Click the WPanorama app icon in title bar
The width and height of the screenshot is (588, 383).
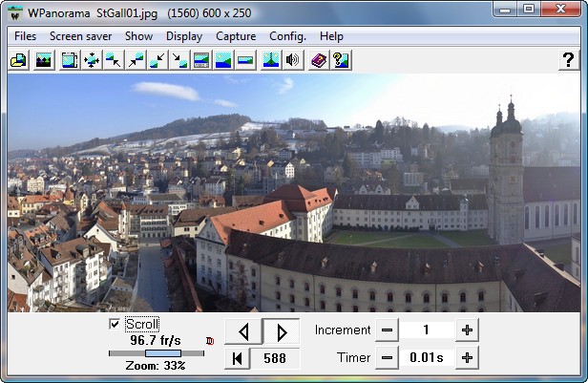[15, 13]
